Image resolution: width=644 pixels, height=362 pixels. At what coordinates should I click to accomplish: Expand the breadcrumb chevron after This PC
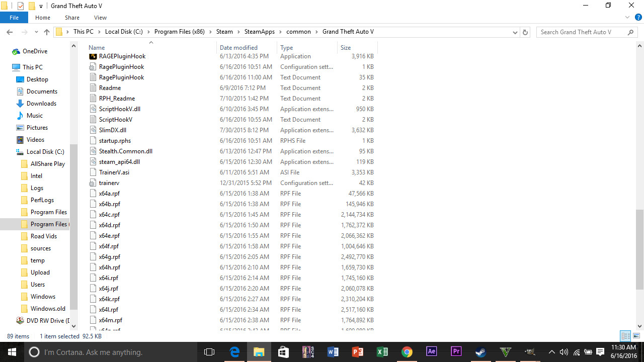[x=99, y=32]
